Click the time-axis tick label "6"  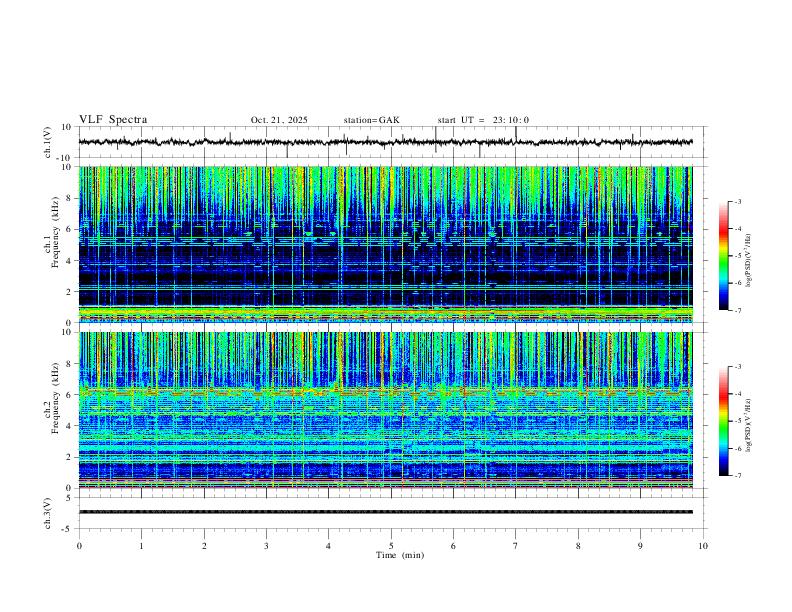[x=454, y=546]
